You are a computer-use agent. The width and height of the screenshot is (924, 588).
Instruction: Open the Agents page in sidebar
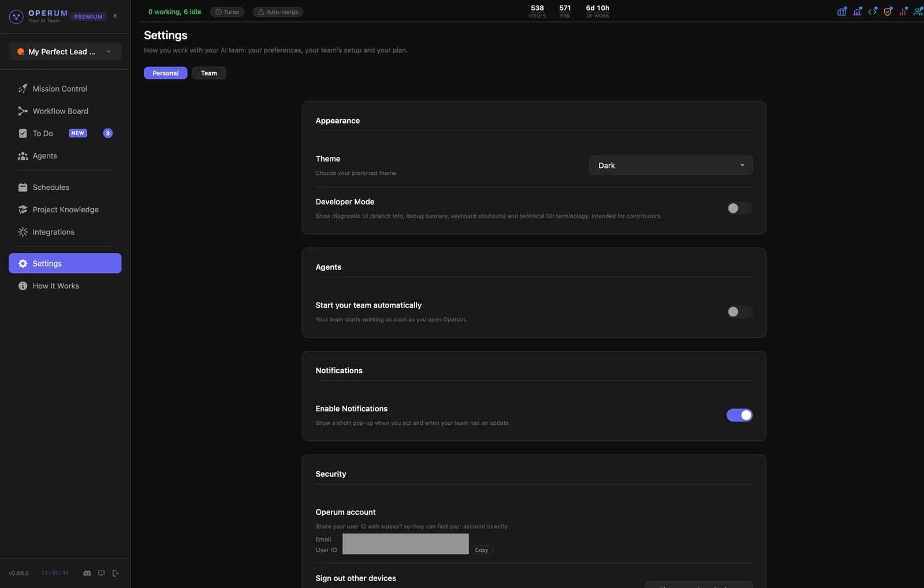tap(65, 156)
